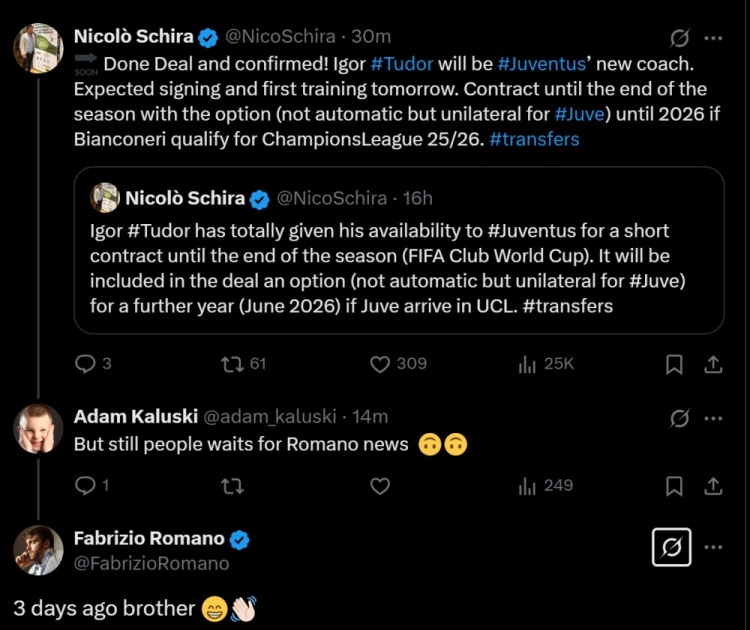Viewport: 750px width, 630px height.
Task: Like the tweet with 309 likes
Action: (x=380, y=364)
